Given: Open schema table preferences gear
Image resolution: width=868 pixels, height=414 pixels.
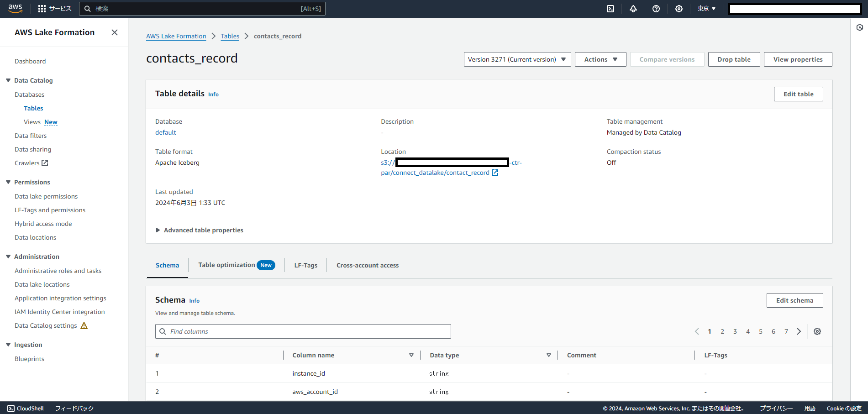Looking at the screenshot, I should pos(817,331).
